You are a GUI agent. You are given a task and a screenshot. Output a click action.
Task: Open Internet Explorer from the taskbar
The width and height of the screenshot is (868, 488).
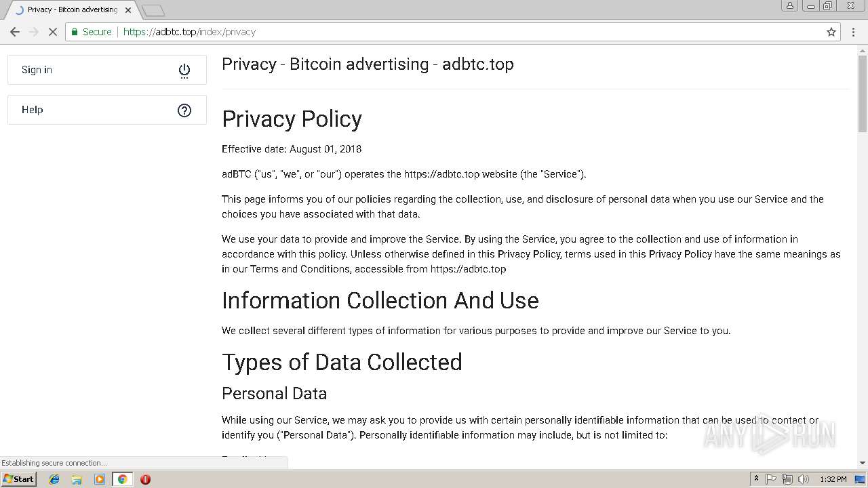tap(54, 479)
